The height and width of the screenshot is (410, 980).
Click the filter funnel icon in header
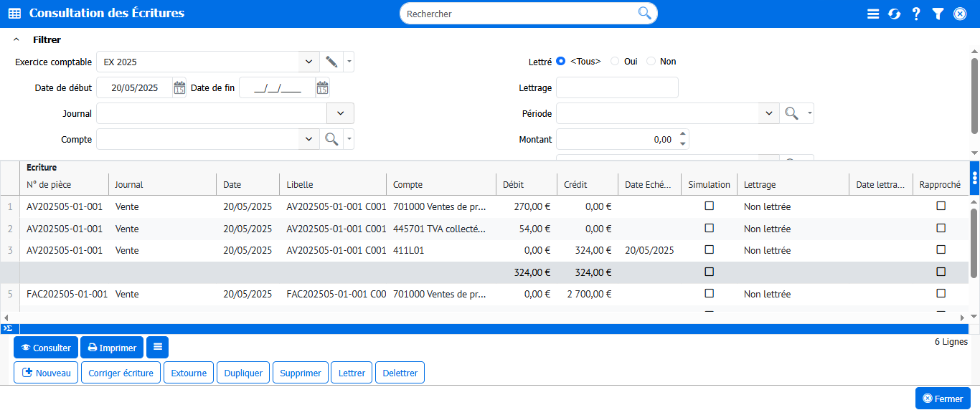(x=938, y=14)
